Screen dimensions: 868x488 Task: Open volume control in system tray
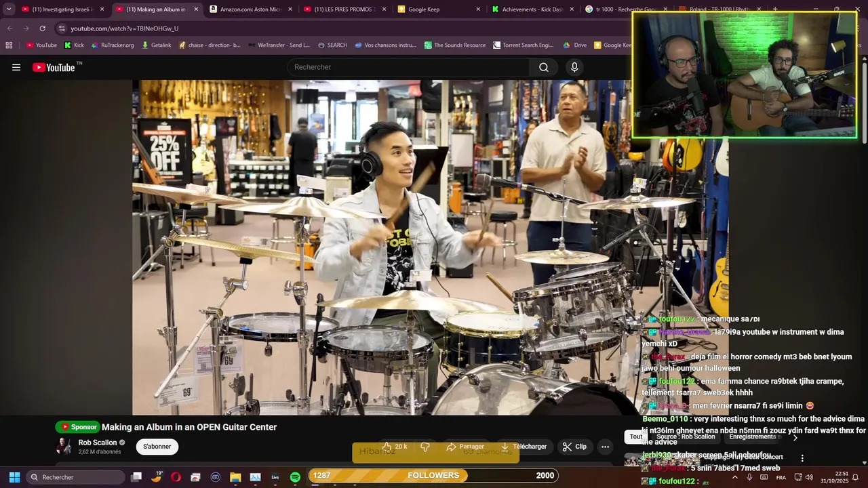coord(809,477)
